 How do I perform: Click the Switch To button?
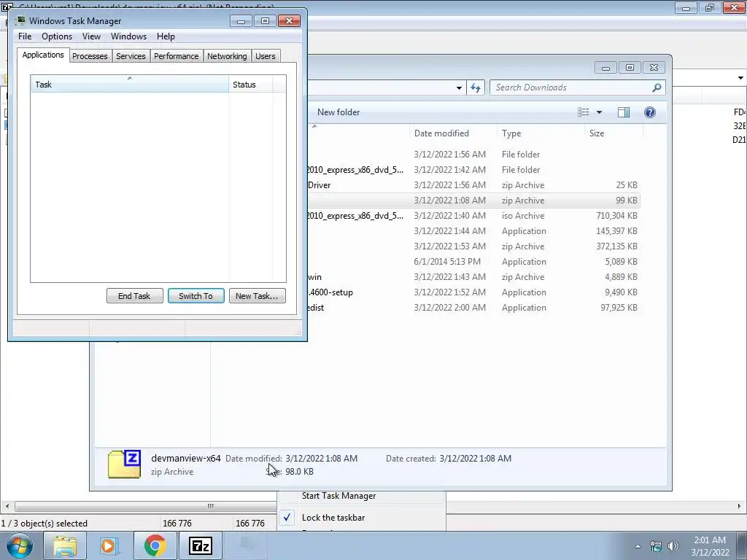coord(196,296)
